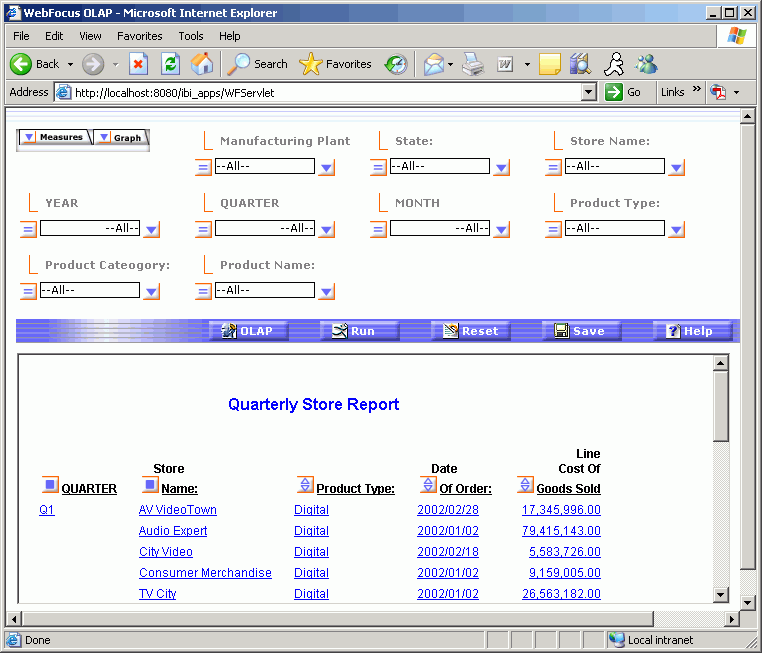Click the Save button

pyautogui.click(x=580, y=331)
